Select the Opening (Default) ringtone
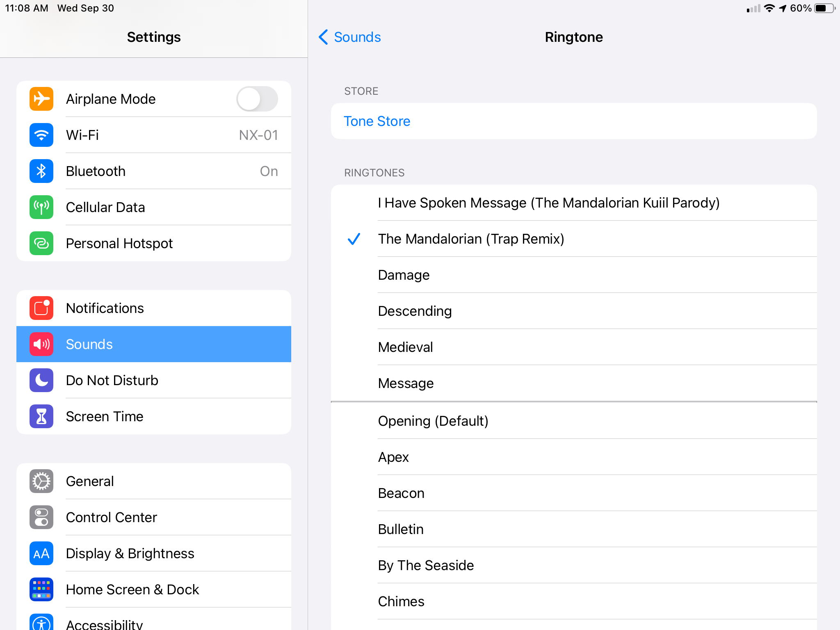840x630 pixels. (x=433, y=421)
